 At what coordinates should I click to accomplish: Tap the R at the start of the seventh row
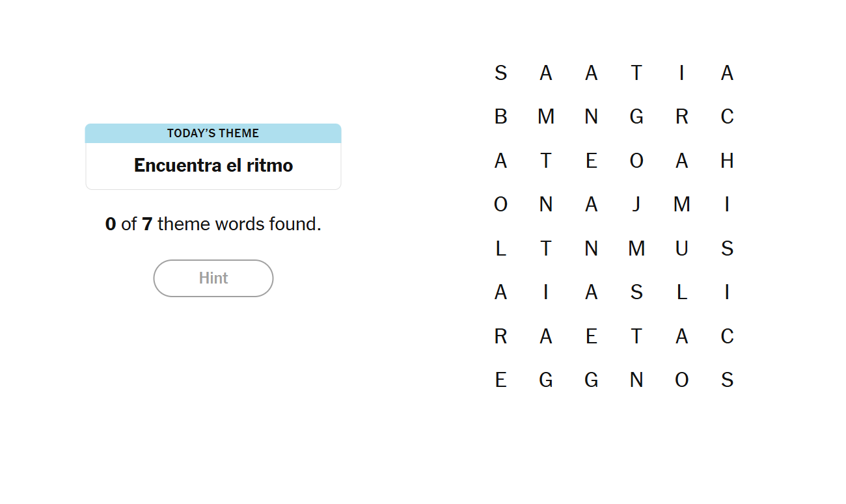[500, 336]
